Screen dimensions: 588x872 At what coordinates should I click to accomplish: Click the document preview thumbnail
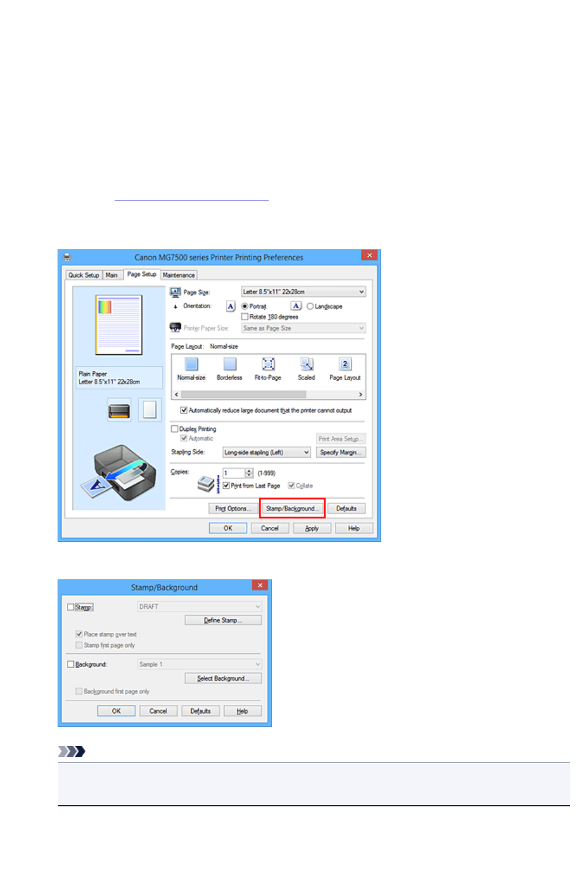(119, 325)
